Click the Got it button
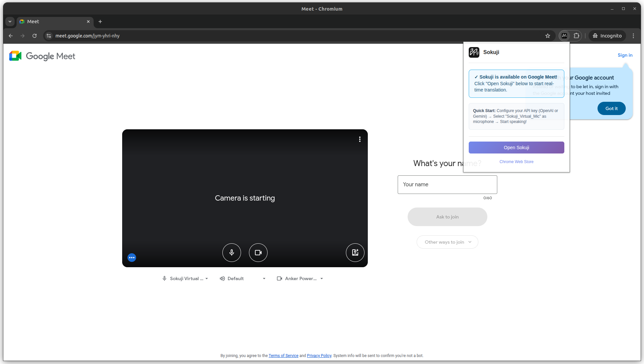The image size is (644, 364). tap(611, 108)
